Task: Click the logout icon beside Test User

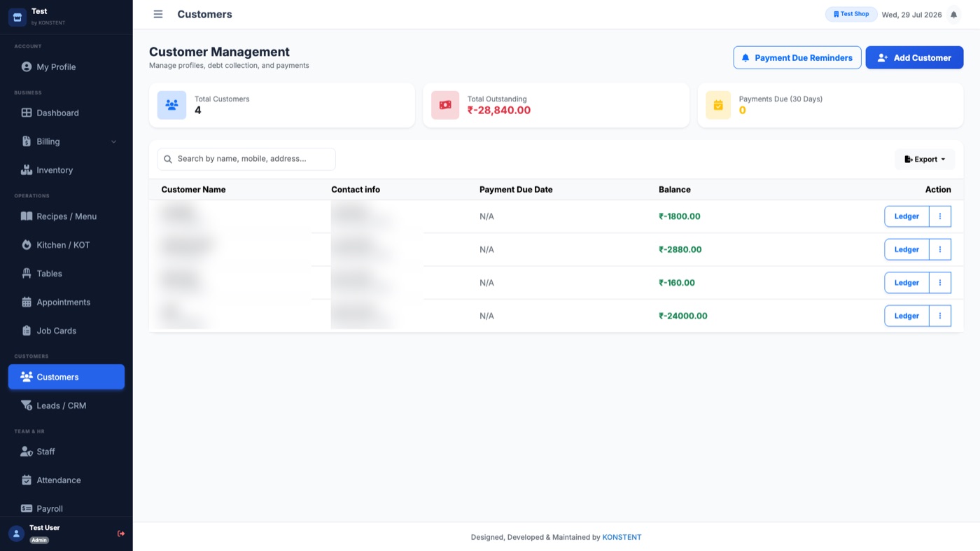Action: [121, 533]
